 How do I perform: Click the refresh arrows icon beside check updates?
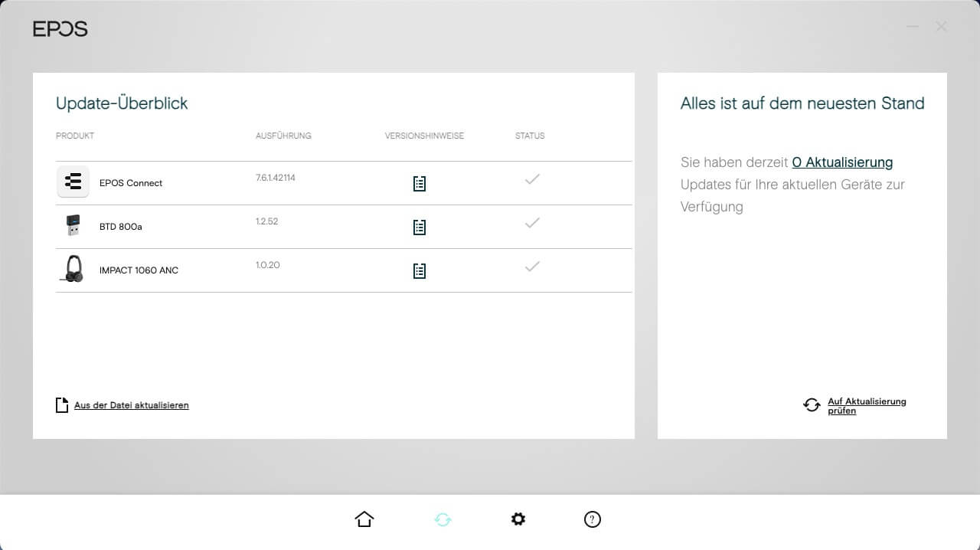[x=812, y=405]
